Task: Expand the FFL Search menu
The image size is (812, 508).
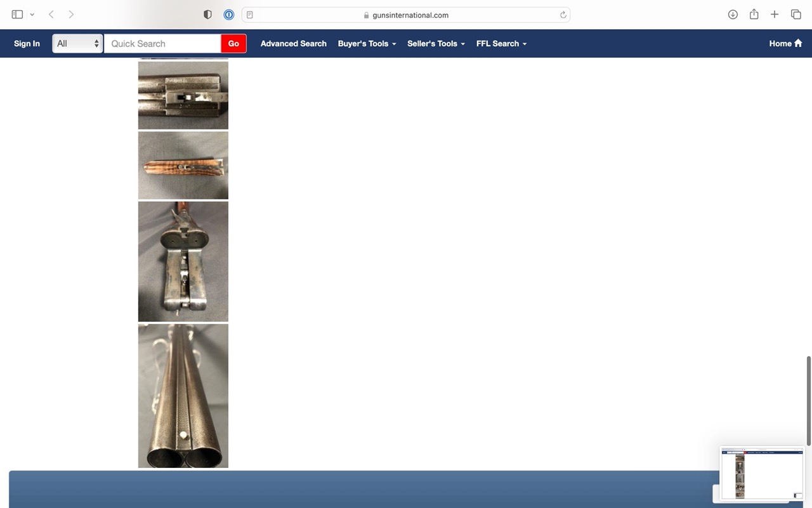Action: [501, 43]
